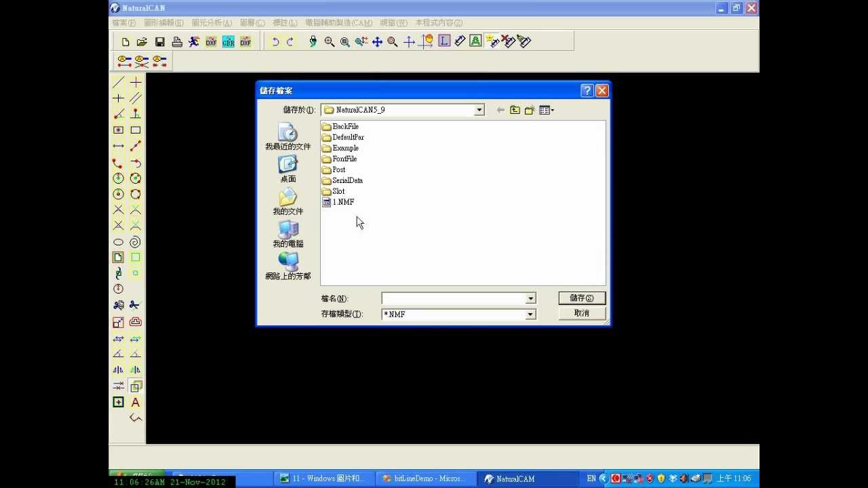
Task: Create a new folder in save dialog
Action: [x=530, y=110]
